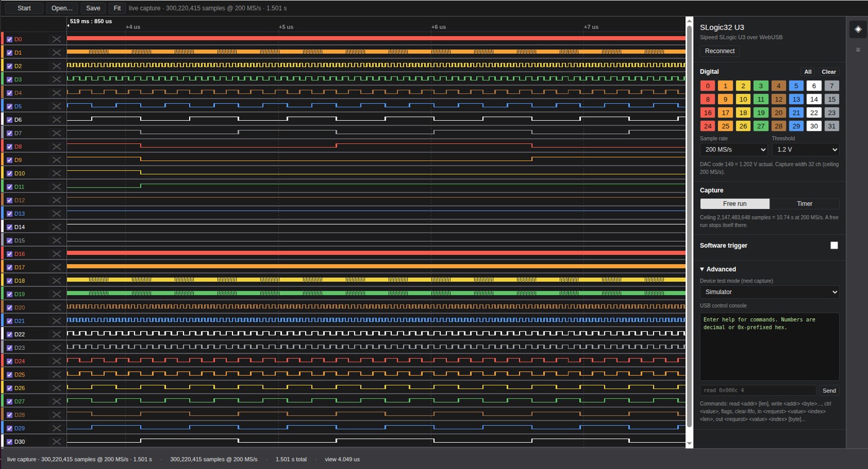The image size is (868, 469).
Task: Open the Threshold voltage dropdown
Action: coord(805,150)
